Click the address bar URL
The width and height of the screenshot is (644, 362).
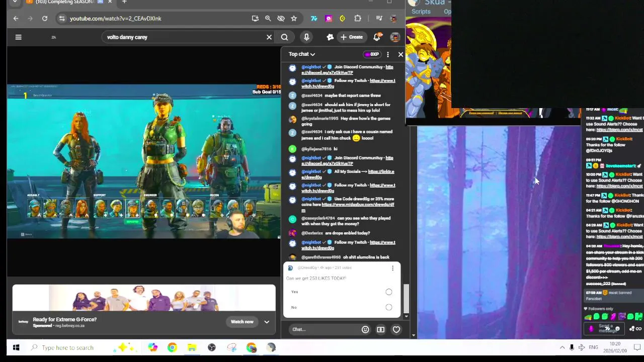[x=116, y=19]
